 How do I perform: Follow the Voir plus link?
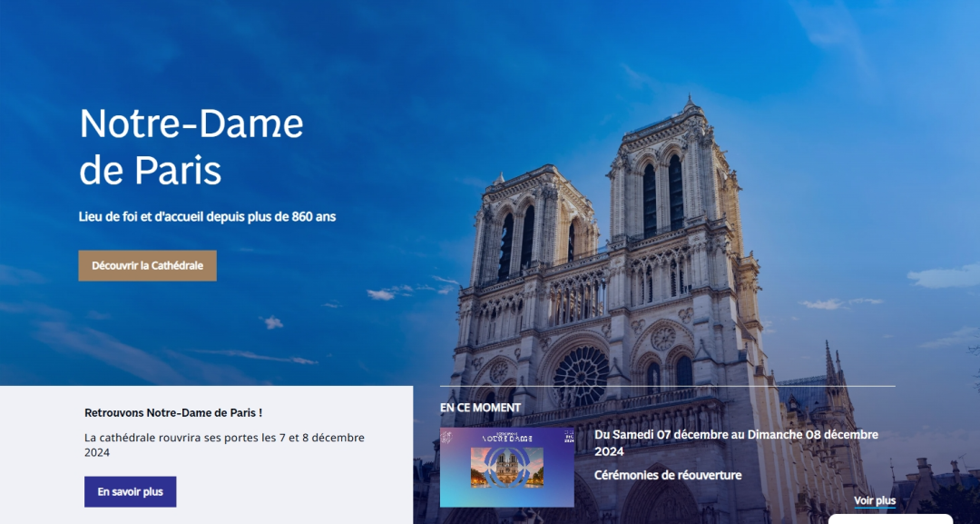click(x=875, y=501)
